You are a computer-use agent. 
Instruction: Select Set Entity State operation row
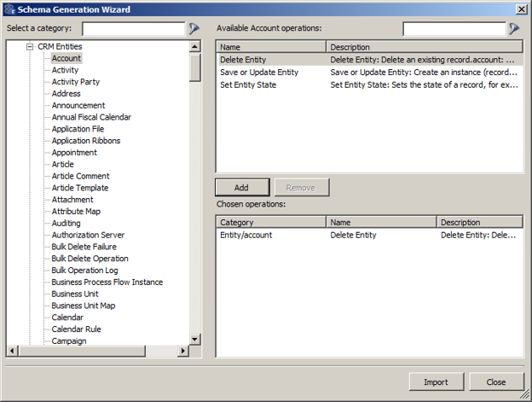pos(248,84)
